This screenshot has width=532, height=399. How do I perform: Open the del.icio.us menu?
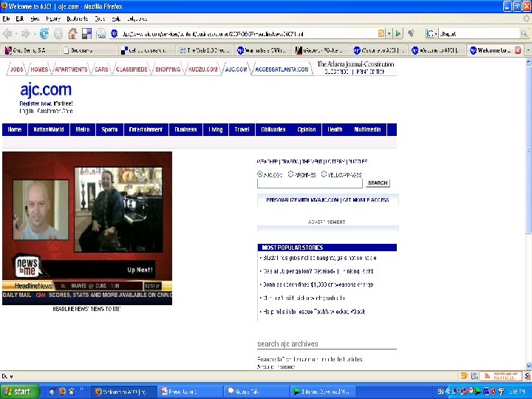click(x=137, y=18)
